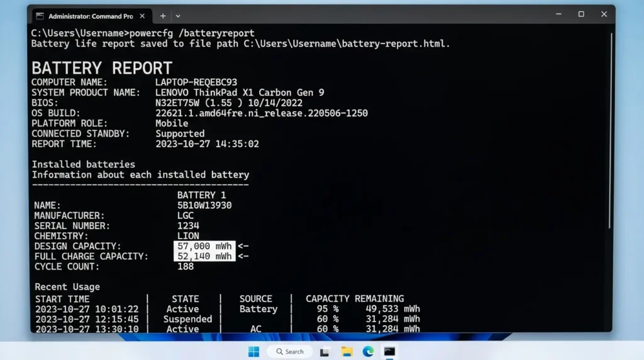Close the terminal window
Screen dimensions: 644x360
click(x=604, y=14)
